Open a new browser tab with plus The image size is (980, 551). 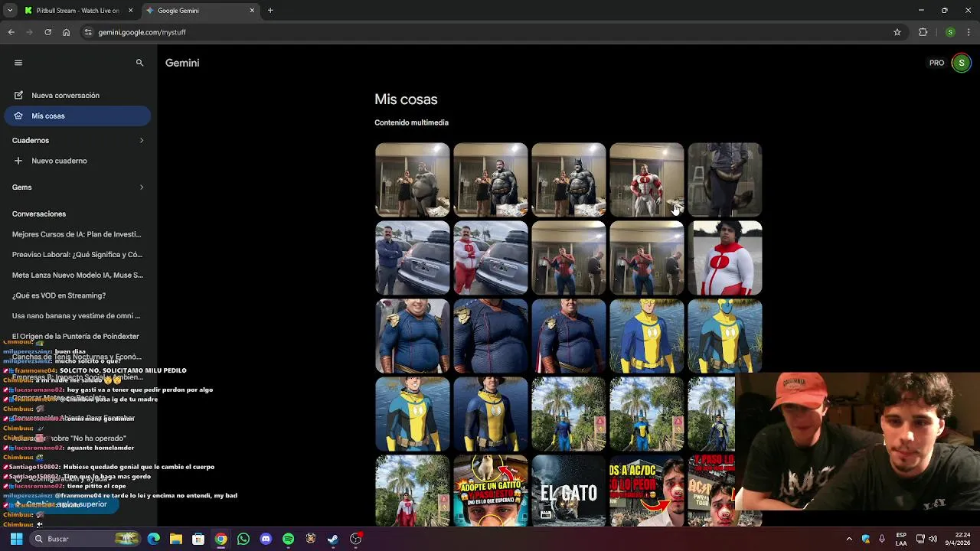pyautogui.click(x=270, y=11)
